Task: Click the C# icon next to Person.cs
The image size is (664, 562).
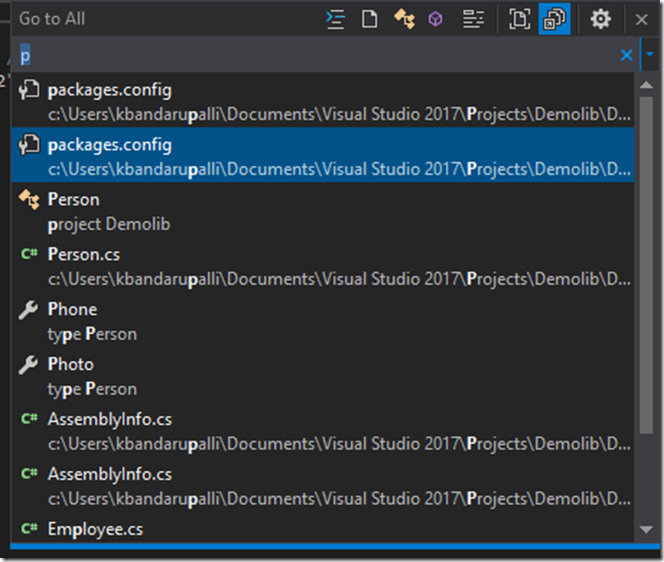Action: pyautogui.click(x=29, y=254)
